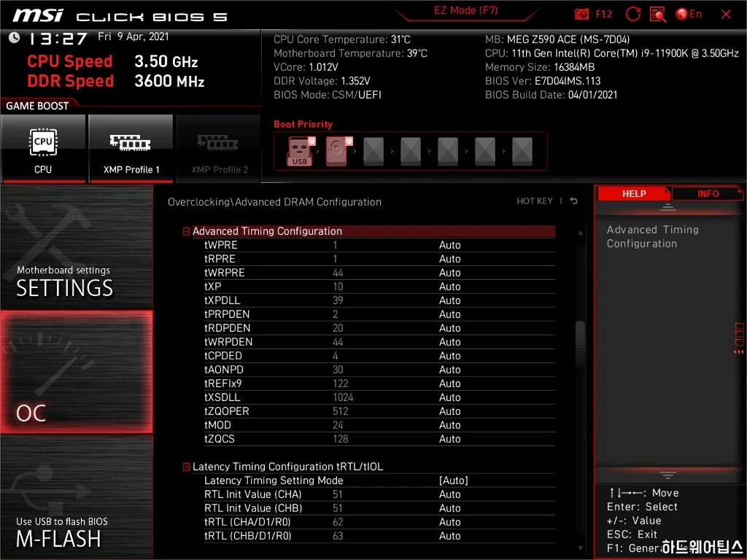Switch to the INFO tab

(x=708, y=193)
